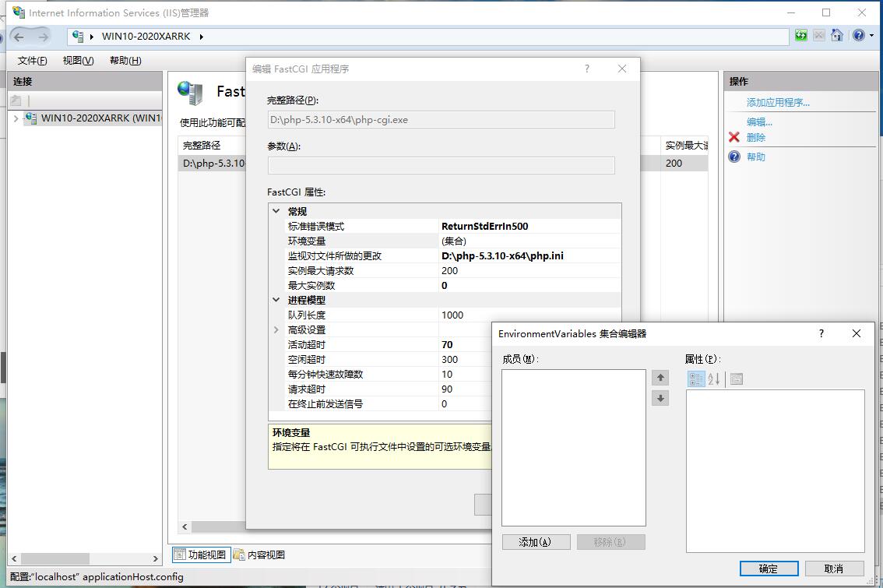Expand the WIN10-2020XARRK tree node
Screen dimensions: 883x588
[16, 118]
